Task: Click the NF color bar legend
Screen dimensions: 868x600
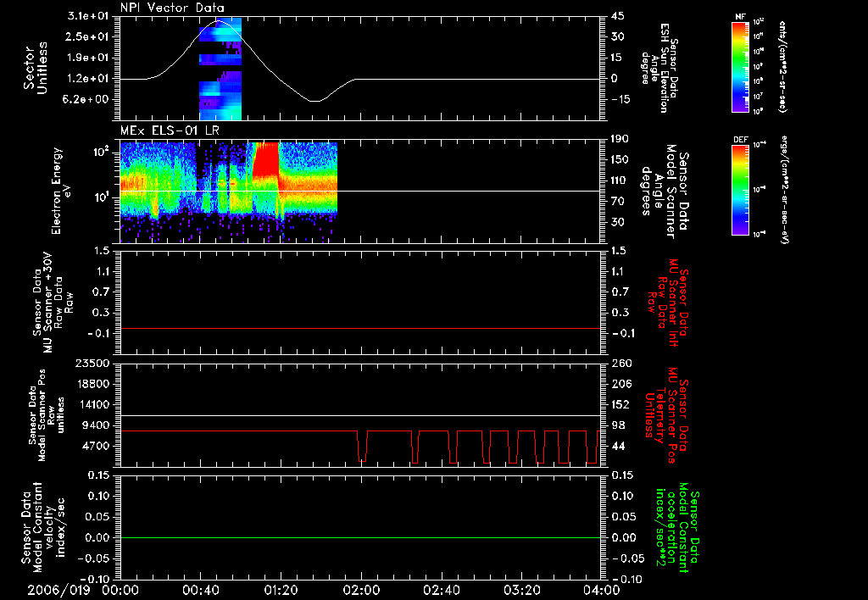Action: [x=740, y=66]
